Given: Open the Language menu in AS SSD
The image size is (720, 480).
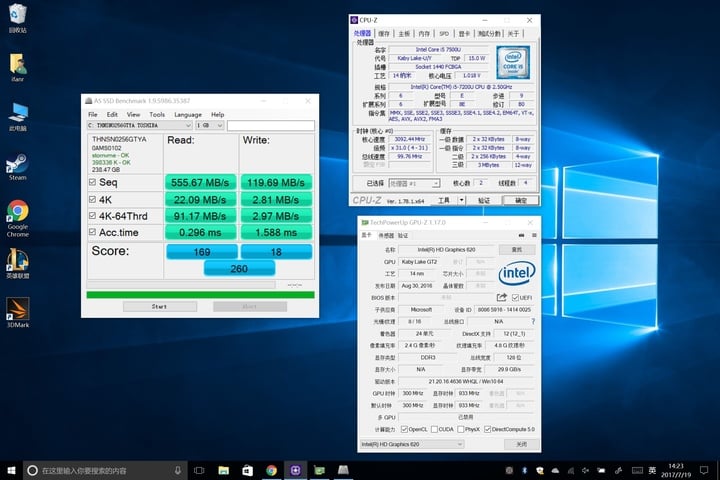Looking at the screenshot, I should 188,114.
